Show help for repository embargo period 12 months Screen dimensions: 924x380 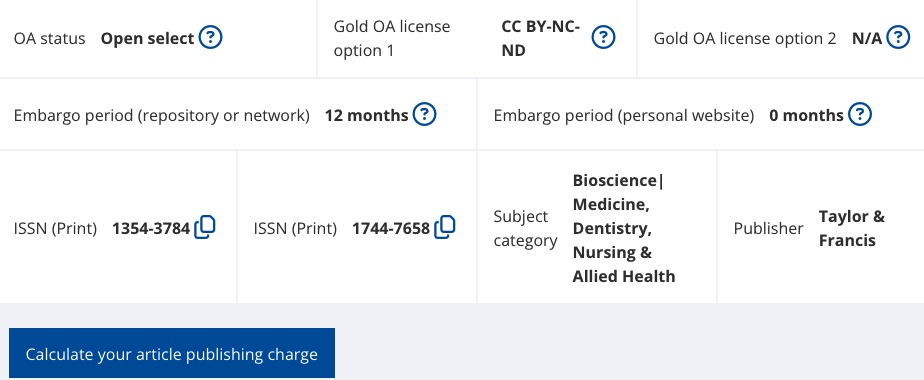tap(424, 114)
